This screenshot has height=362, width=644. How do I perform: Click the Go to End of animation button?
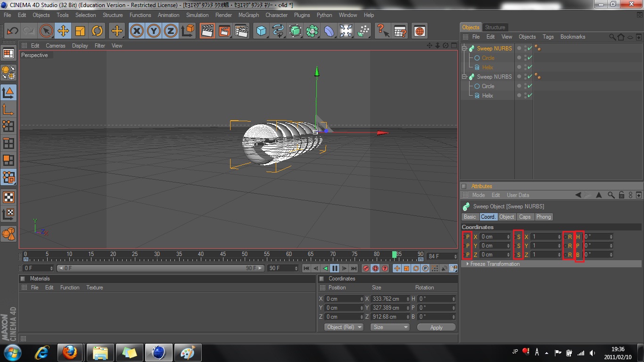pyautogui.click(x=354, y=268)
